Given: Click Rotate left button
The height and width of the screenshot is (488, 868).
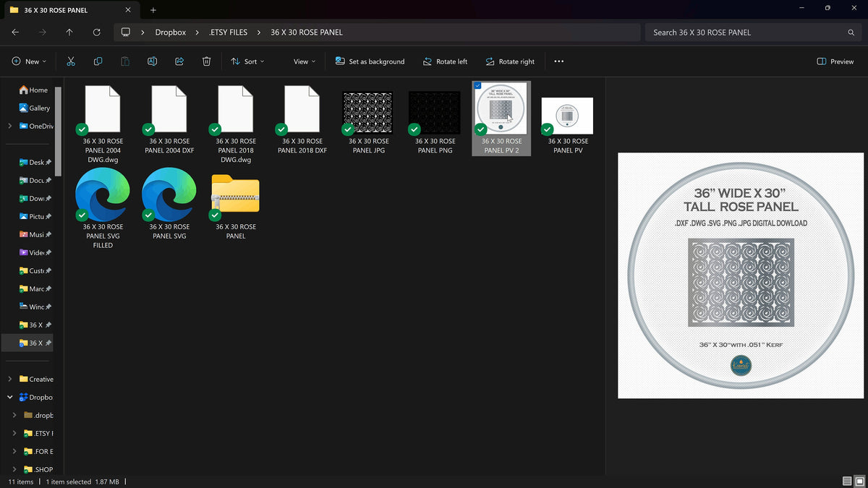Looking at the screenshot, I should tap(445, 61).
